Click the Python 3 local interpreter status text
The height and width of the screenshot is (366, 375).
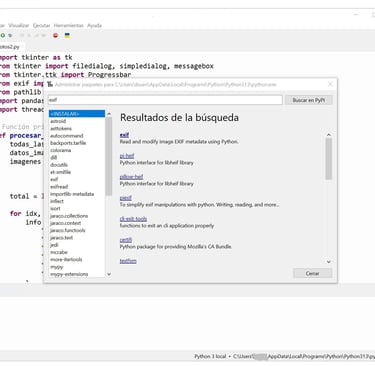click(210, 356)
